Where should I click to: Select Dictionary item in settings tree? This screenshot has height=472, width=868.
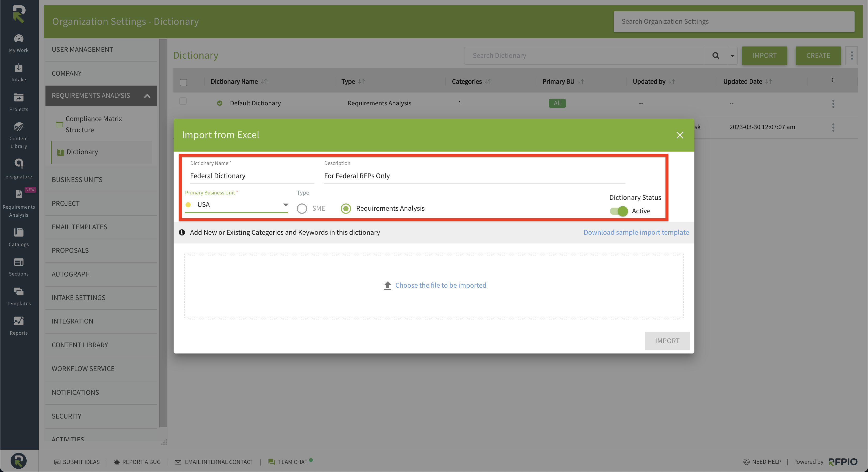point(101,152)
